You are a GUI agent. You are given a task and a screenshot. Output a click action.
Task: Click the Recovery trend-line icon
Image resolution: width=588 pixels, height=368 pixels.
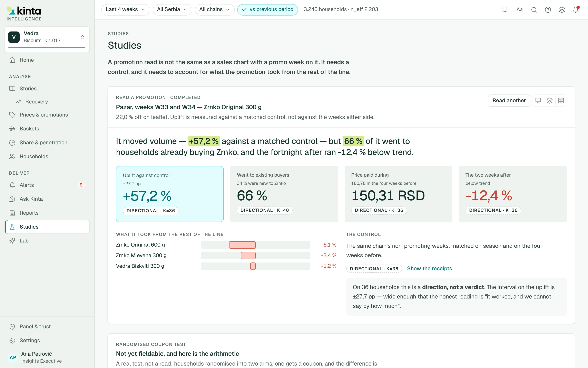pyautogui.click(x=18, y=102)
